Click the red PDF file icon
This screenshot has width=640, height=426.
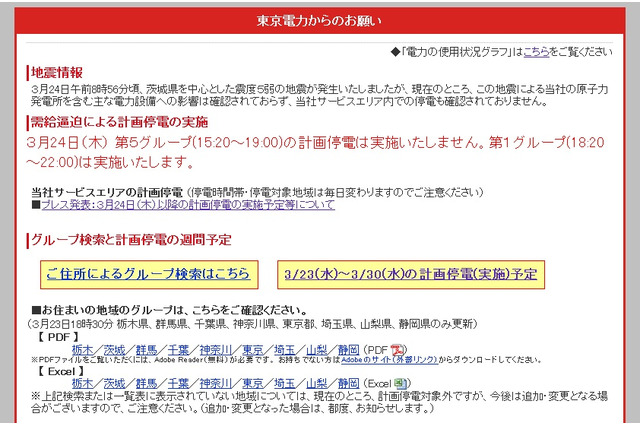[397, 350]
